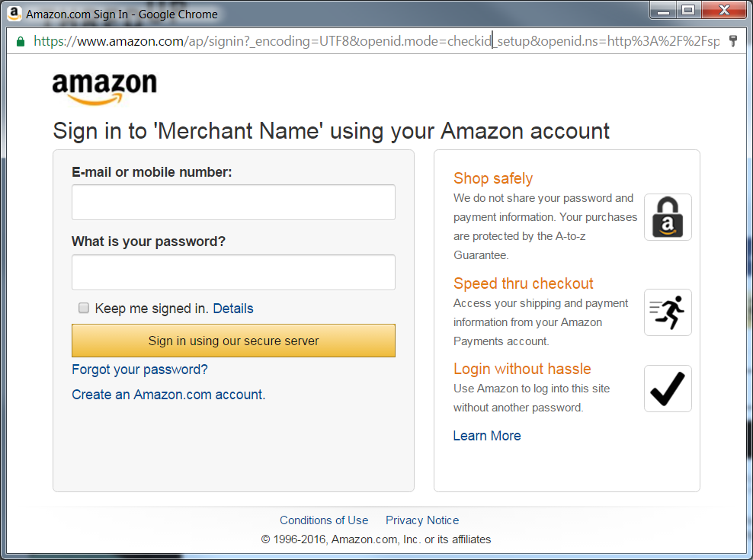Click the Amazon favicon in title bar
The width and height of the screenshot is (753, 560).
click(x=14, y=14)
